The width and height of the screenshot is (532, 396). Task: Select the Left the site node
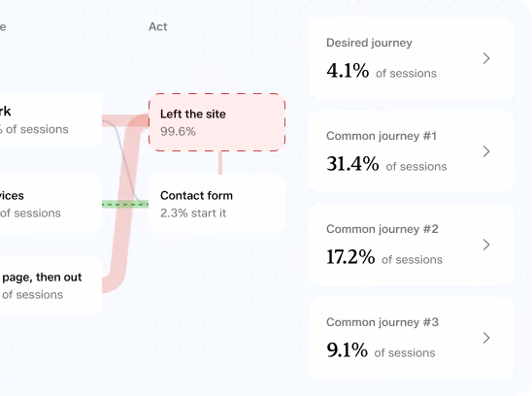tap(217, 122)
